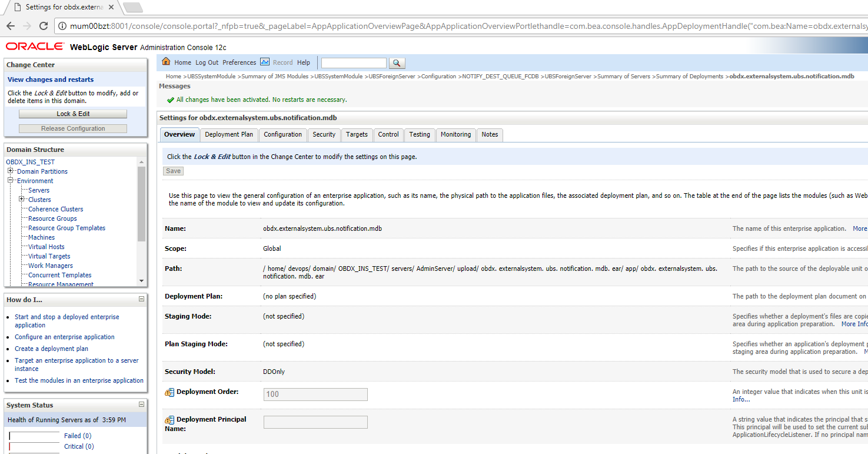This screenshot has height=454, width=868.
Task: Click the Home house icon in toolbar
Action: 166,62
